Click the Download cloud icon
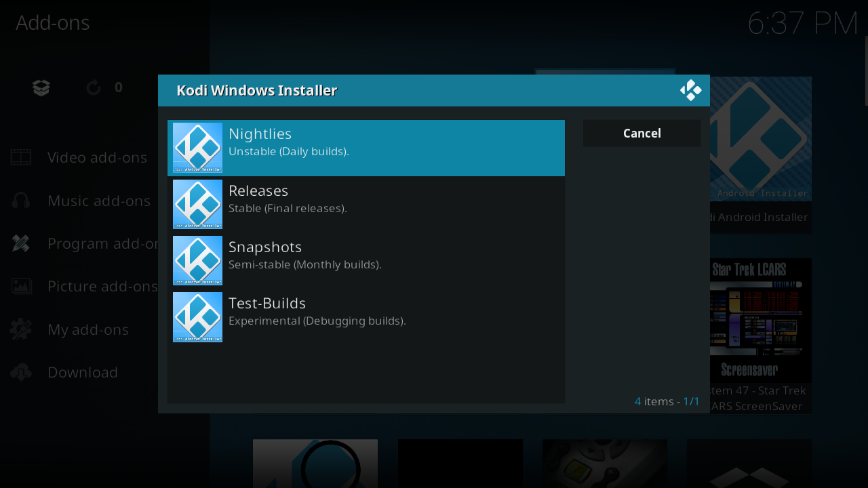This screenshot has height=488, width=868. [21, 372]
